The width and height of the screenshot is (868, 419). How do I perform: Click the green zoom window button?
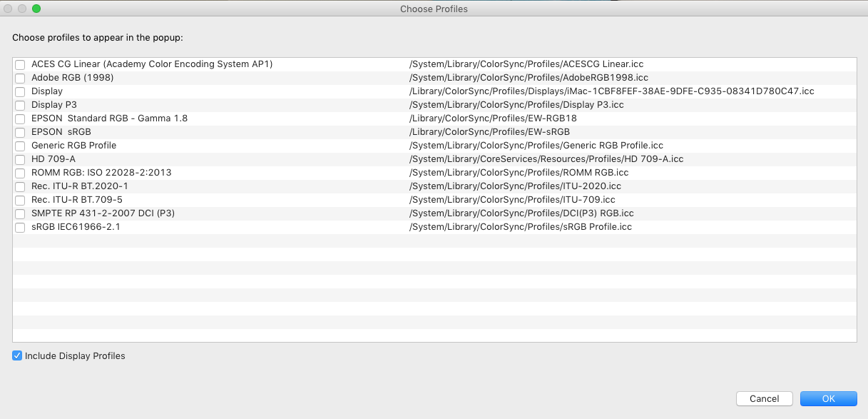coord(36,9)
